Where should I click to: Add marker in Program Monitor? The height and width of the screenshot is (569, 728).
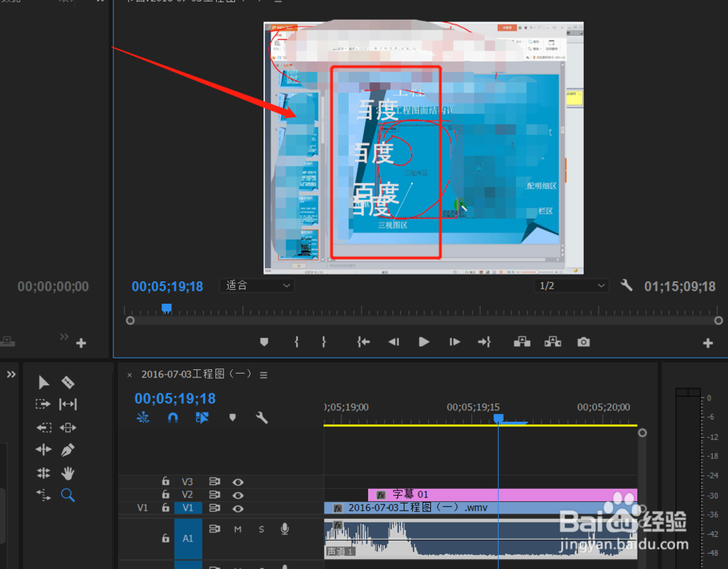[x=264, y=342]
